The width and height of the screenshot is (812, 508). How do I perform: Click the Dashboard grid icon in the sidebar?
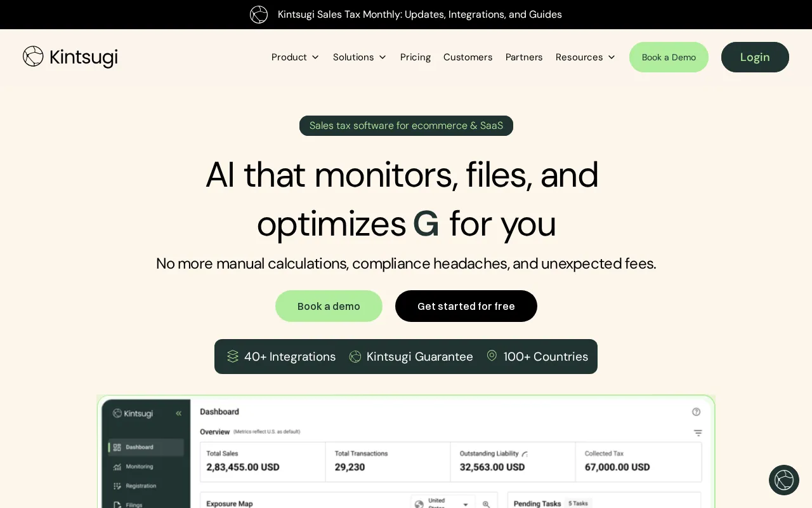click(117, 447)
